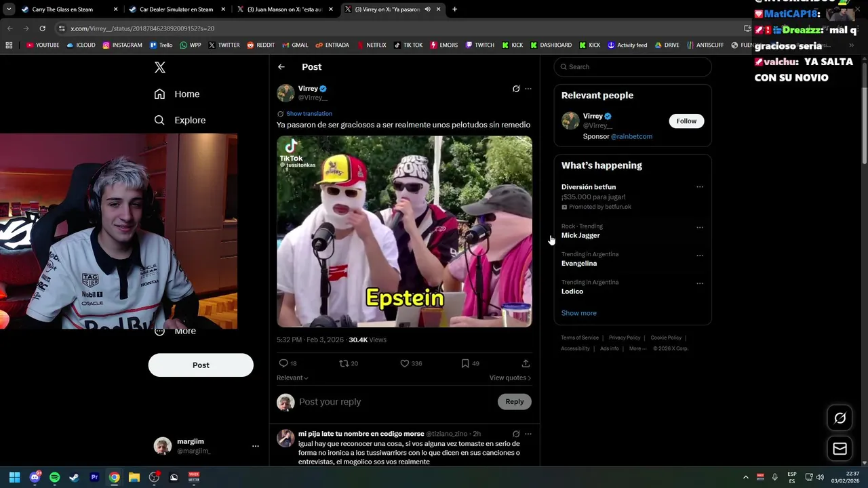Expand the Relevant replies sort dropdown
The image size is (868, 488).
point(292,378)
